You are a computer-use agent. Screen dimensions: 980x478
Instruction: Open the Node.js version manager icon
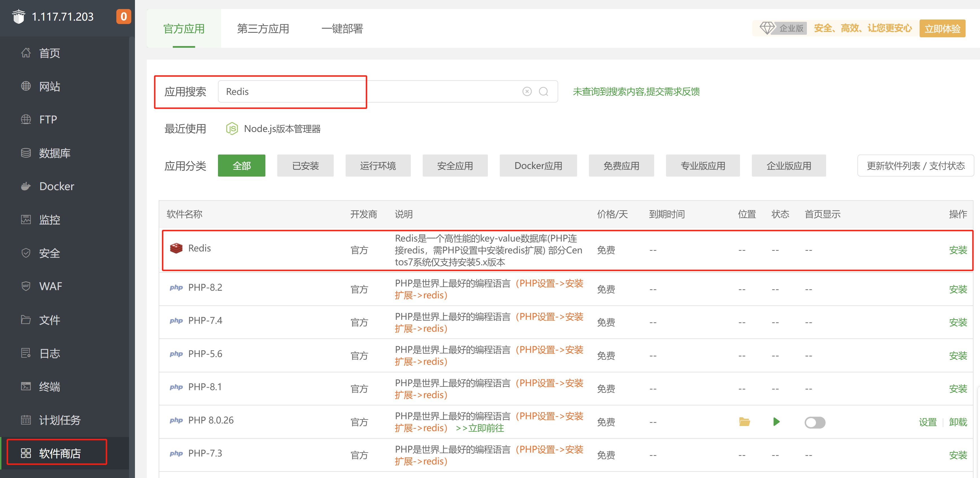(232, 129)
